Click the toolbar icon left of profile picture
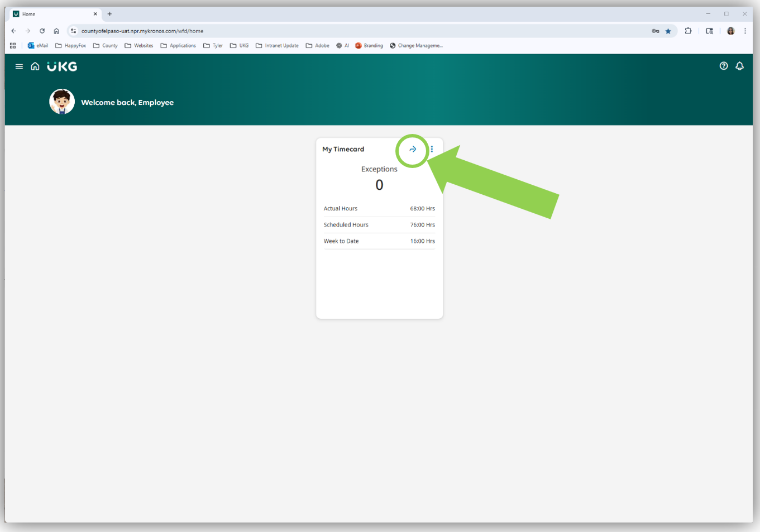 click(x=710, y=31)
